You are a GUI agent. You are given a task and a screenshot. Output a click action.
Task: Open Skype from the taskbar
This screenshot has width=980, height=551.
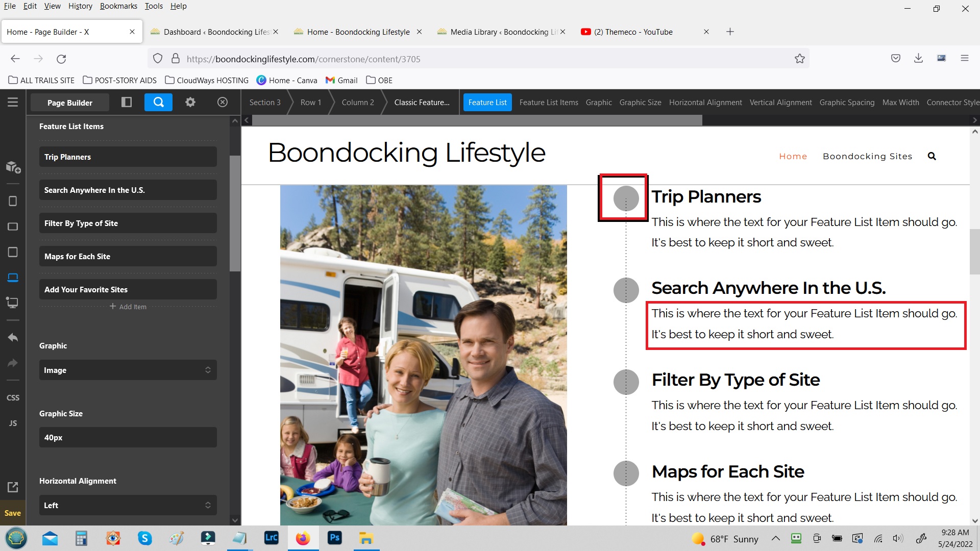click(145, 538)
